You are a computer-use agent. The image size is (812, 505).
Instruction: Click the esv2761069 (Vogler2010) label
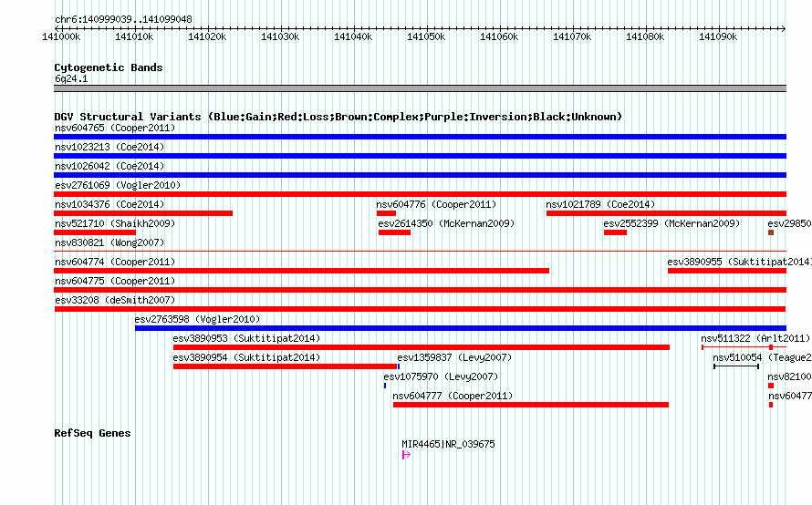[x=118, y=185]
